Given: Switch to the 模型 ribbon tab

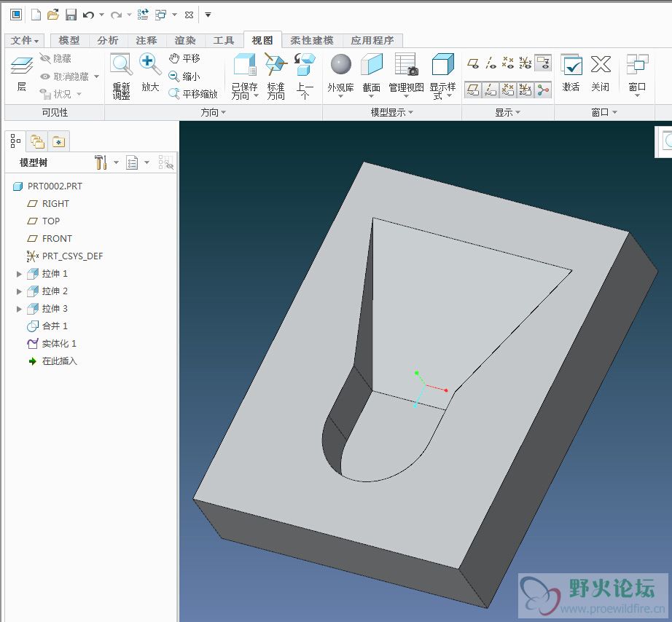Looking at the screenshot, I should [x=69, y=41].
